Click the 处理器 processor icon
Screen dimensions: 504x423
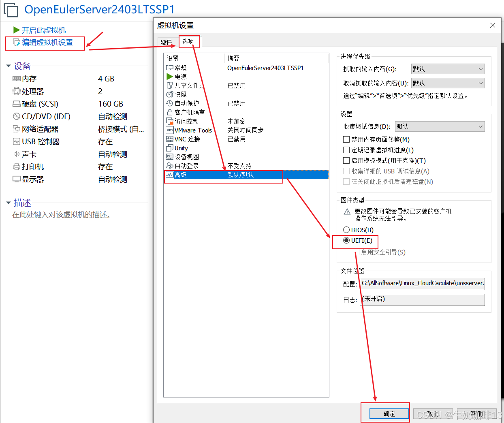click(17, 91)
